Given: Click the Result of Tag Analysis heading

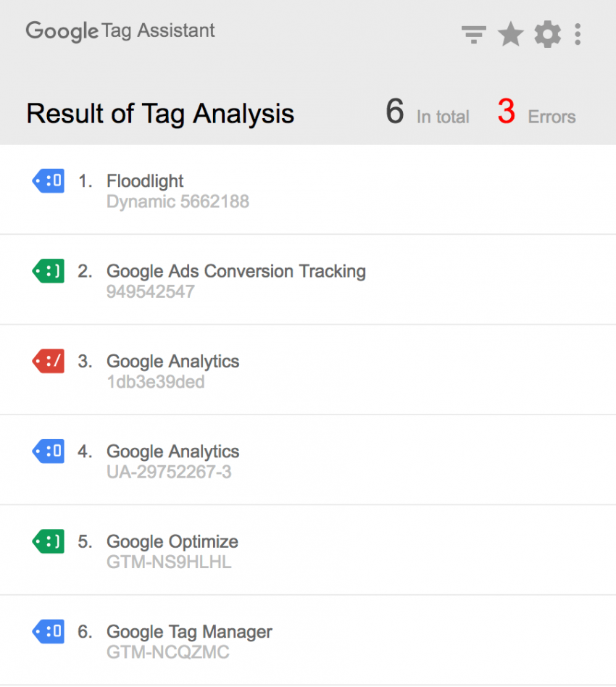Looking at the screenshot, I should [x=160, y=114].
